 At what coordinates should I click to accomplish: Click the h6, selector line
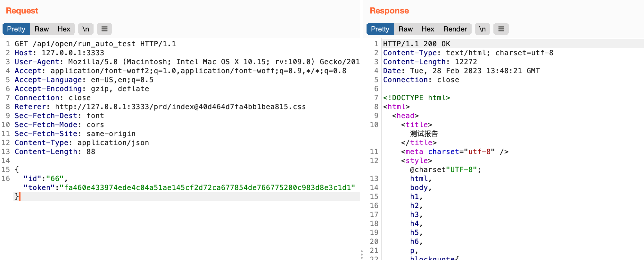(x=417, y=241)
